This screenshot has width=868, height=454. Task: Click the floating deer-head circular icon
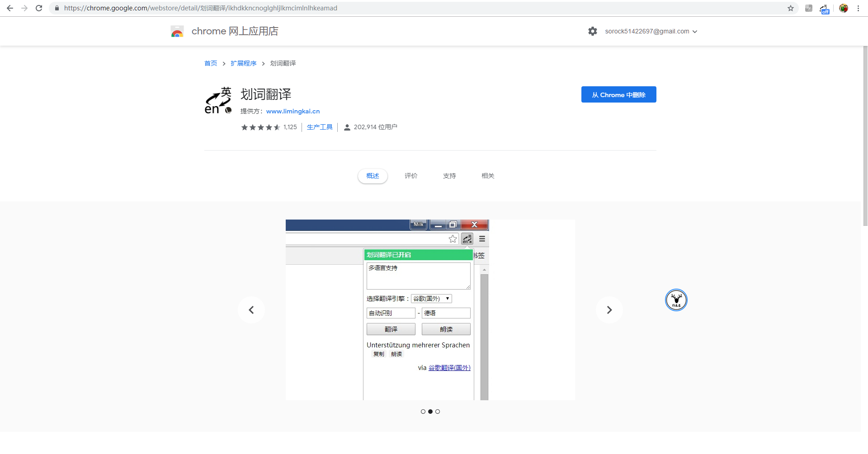[x=676, y=300]
